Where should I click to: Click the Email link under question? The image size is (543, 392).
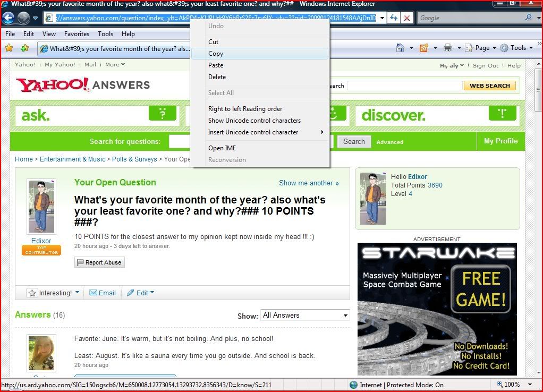(103, 293)
